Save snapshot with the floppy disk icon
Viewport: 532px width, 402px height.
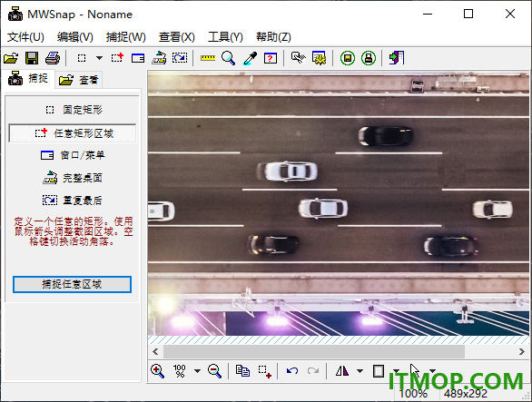click(x=32, y=58)
